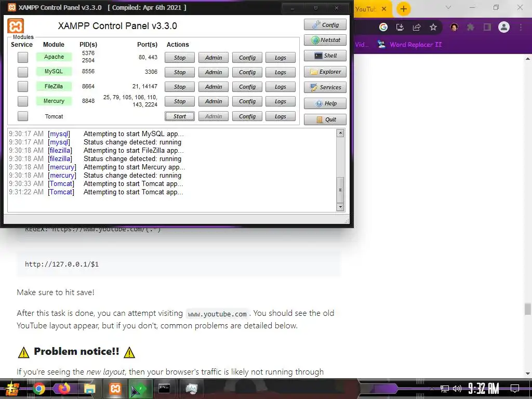Open the Apache Logs menu
532x399 pixels.
pos(280,58)
